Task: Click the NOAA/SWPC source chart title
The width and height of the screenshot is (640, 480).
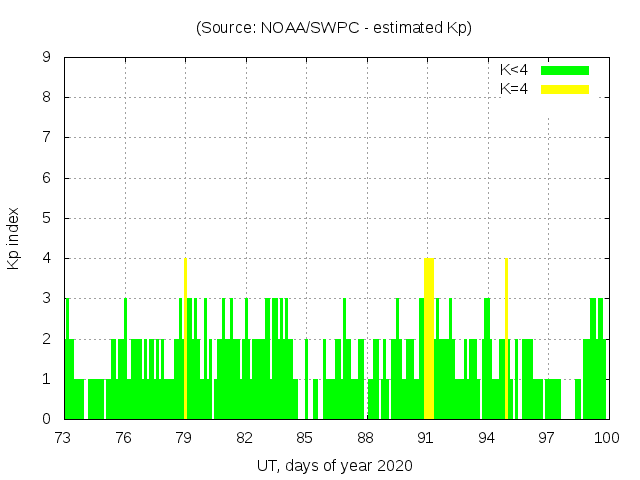Action: pyautogui.click(x=334, y=28)
